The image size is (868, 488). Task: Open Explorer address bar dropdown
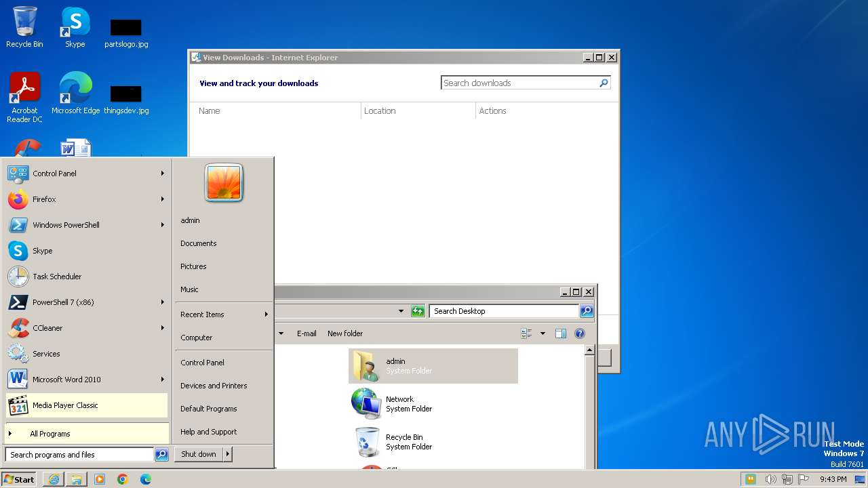point(401,311)
